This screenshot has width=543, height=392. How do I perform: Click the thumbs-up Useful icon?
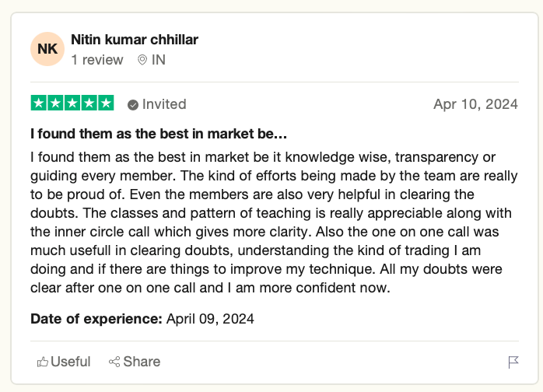point(43,362)
